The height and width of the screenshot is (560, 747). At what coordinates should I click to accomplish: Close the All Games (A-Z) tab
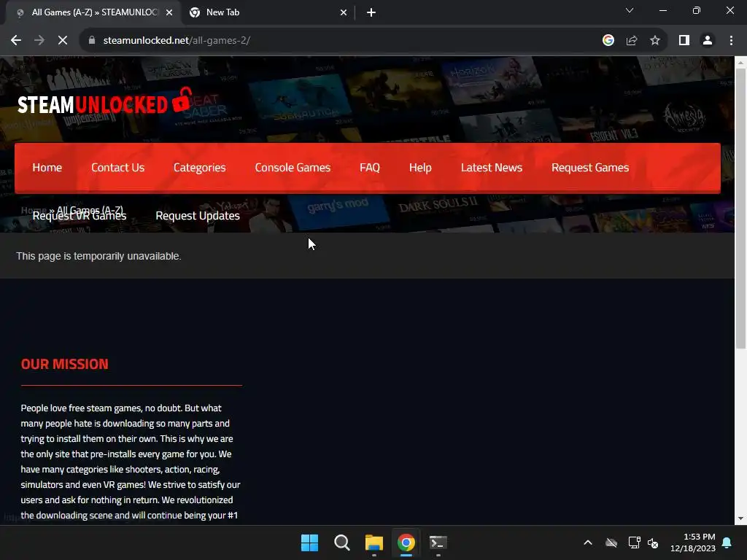(x=169, y=13)
